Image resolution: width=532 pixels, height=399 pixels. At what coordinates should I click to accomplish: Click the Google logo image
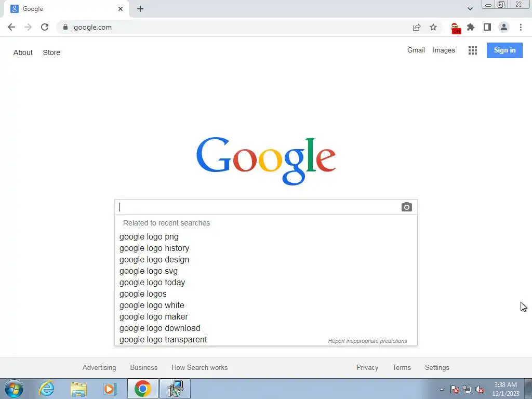(x=266, y=161)
